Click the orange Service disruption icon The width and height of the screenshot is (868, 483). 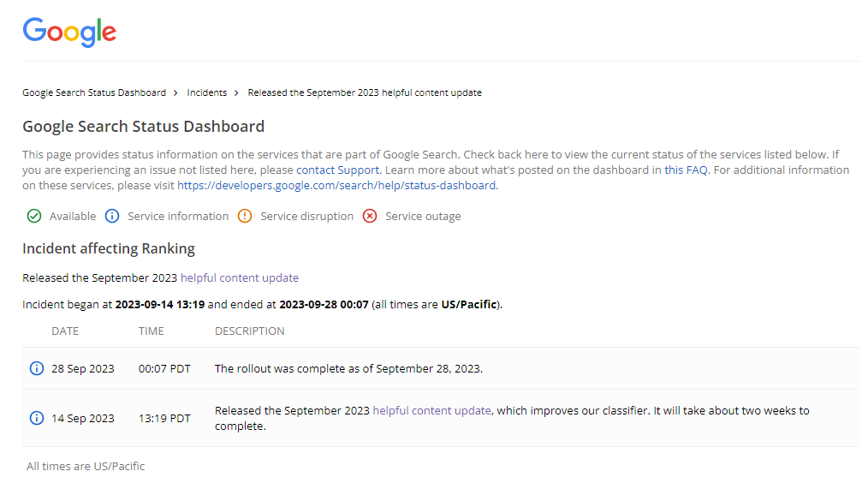[x=245, y=216]
